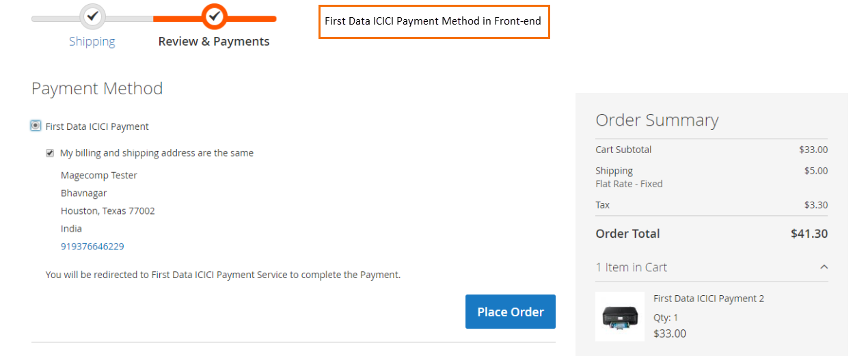Click the orange progress bar segment between the steps

(179, 18)
